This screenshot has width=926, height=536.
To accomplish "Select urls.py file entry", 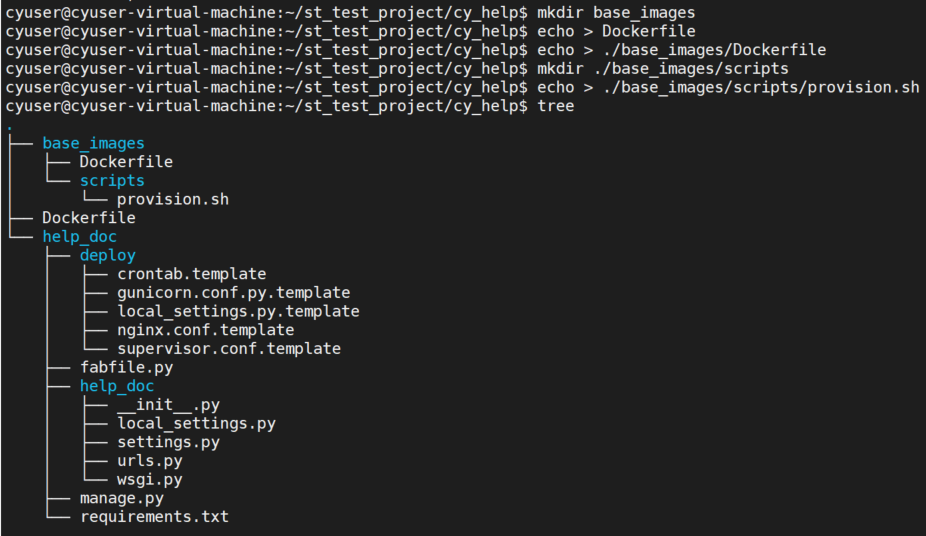I will [149, 461].
